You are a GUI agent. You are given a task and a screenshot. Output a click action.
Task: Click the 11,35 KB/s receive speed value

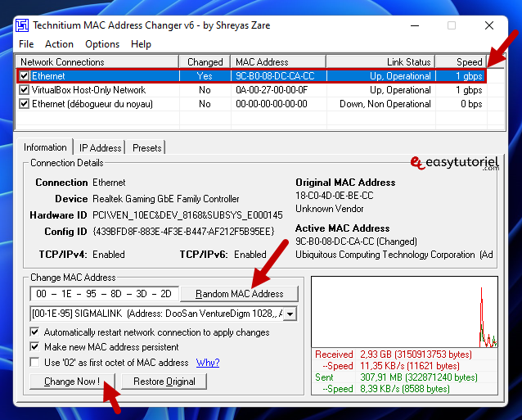point(410,366)
